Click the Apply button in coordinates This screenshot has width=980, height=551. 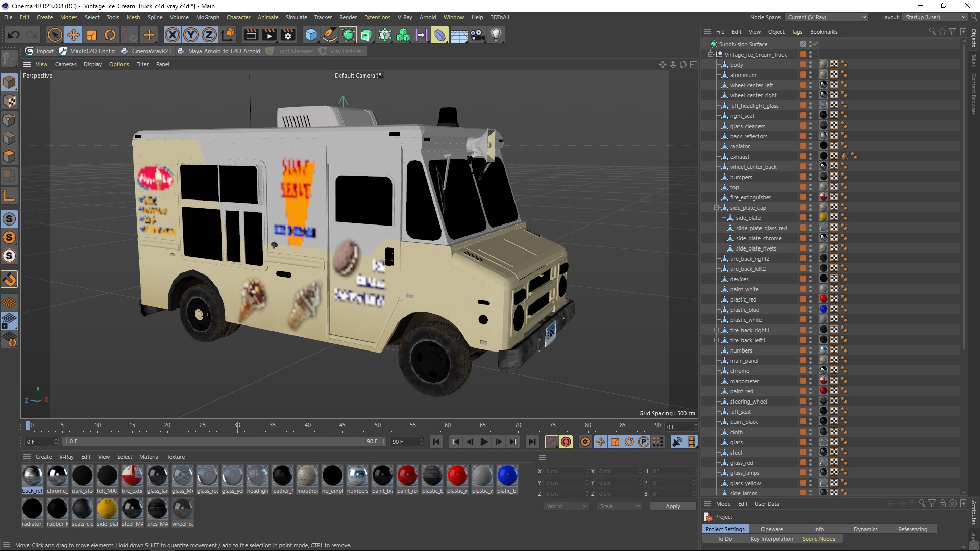point(672,505)
